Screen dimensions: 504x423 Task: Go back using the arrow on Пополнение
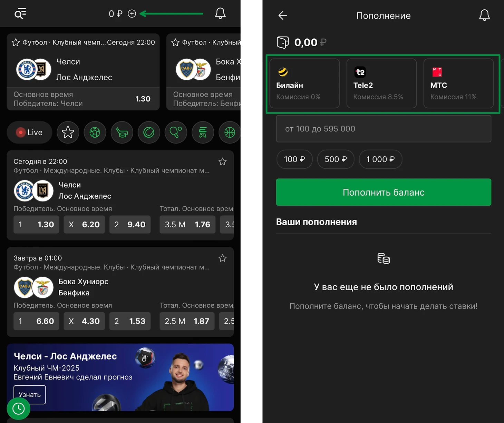point(283,16)
